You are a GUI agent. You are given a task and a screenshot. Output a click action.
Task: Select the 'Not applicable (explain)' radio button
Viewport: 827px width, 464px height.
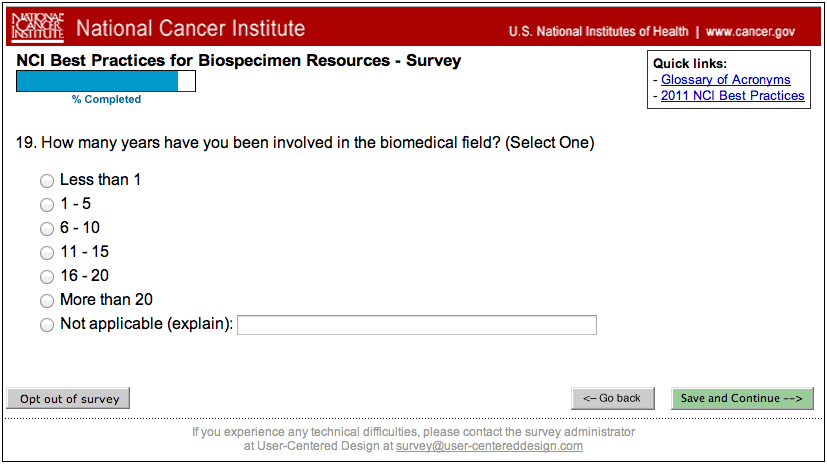tap(46, 325)
